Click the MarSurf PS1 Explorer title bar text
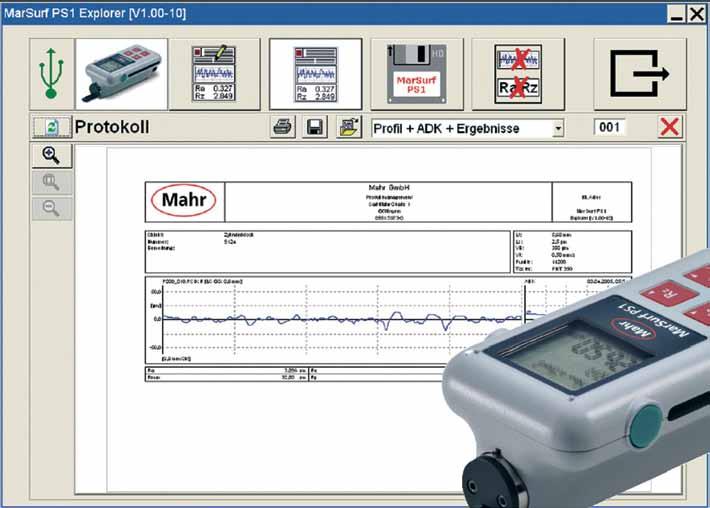Image resolution: width=710 pixels, height=508 pixels. pos(95,13)
